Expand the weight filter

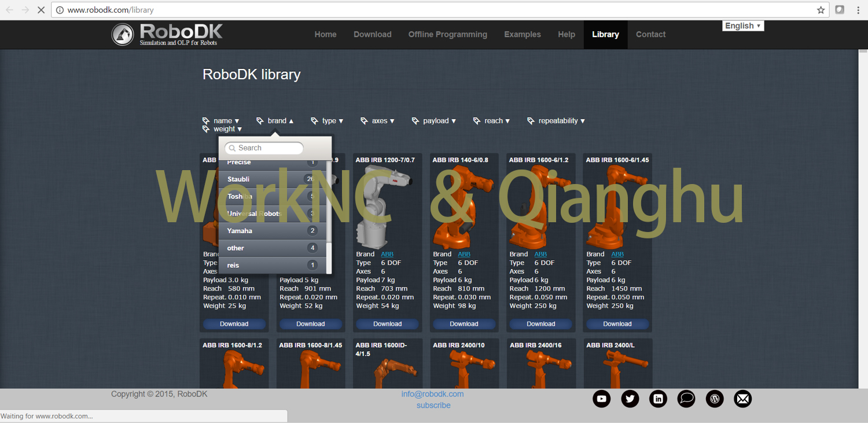click(x=222, y=129)
